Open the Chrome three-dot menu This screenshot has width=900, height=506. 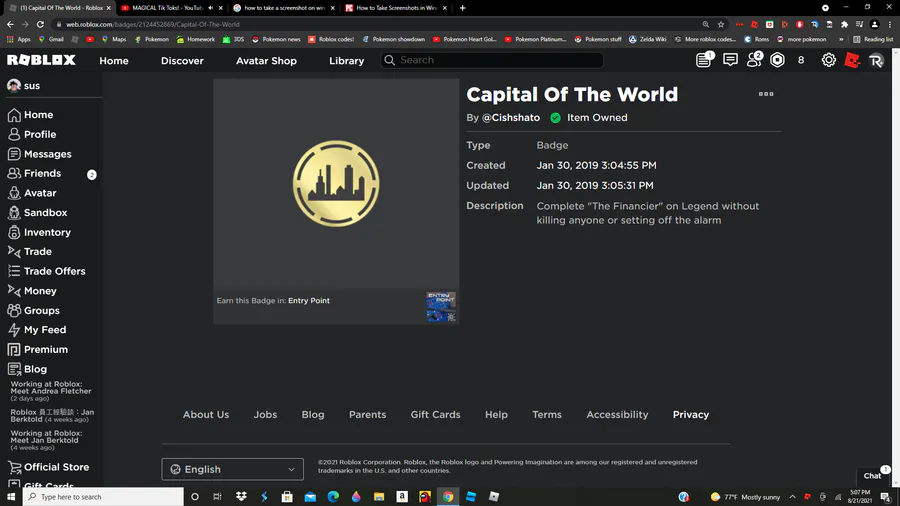[890, 25]
